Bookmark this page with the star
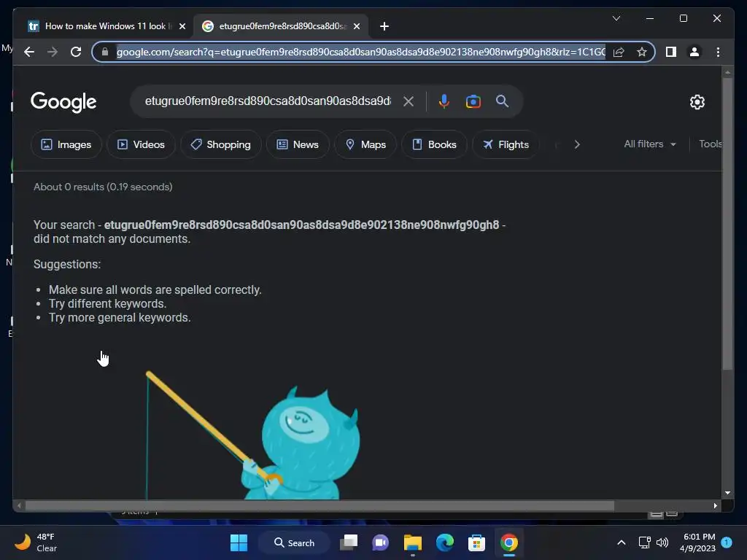The height and width of the screenshot is (560, 747). click(642, 52)
